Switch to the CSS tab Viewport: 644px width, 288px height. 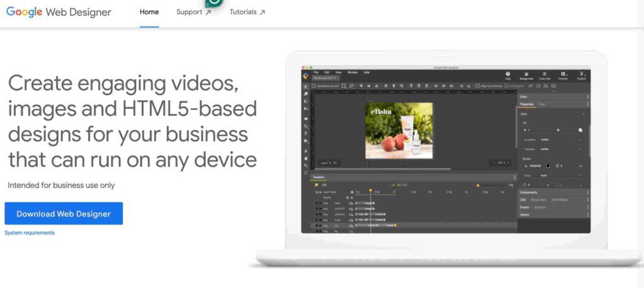tap(523, 200)
